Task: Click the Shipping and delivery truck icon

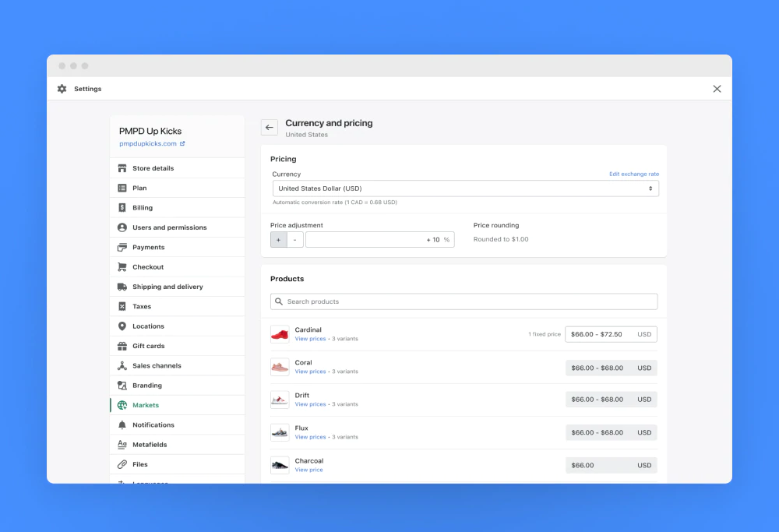Action: [122, 287]
